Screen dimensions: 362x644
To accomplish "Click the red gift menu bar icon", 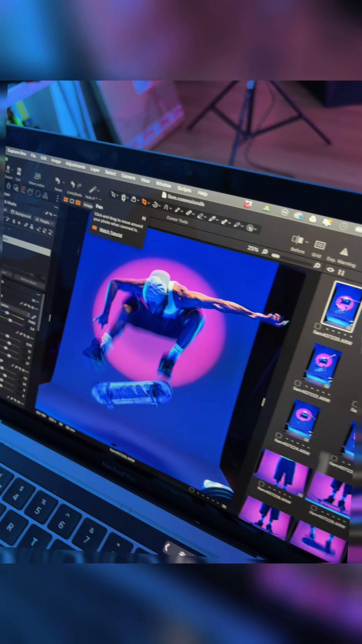I will click(x=248, y=204).
